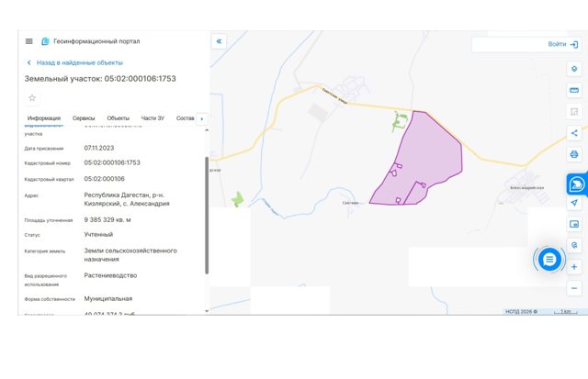Viewport: 588px width, 379px height.
Task: Collapse the side panel with double chevron
Action: coord(219,41)
